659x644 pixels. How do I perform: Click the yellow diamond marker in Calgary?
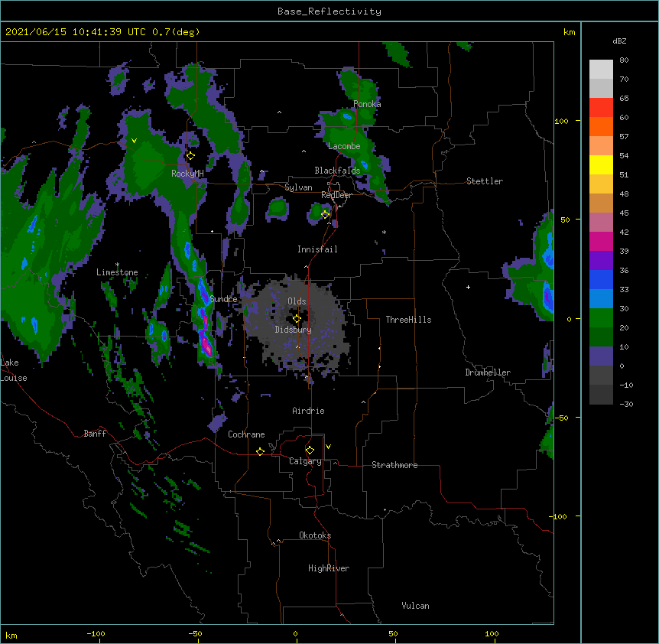(x=310, y=450)
